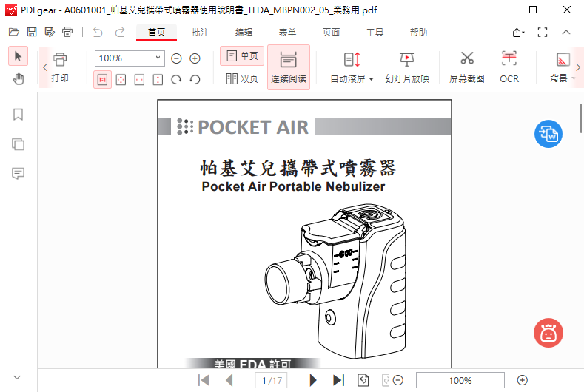
Task: Click the text Pocket Air Portable Nebulizer
Action: coord(293,186)
